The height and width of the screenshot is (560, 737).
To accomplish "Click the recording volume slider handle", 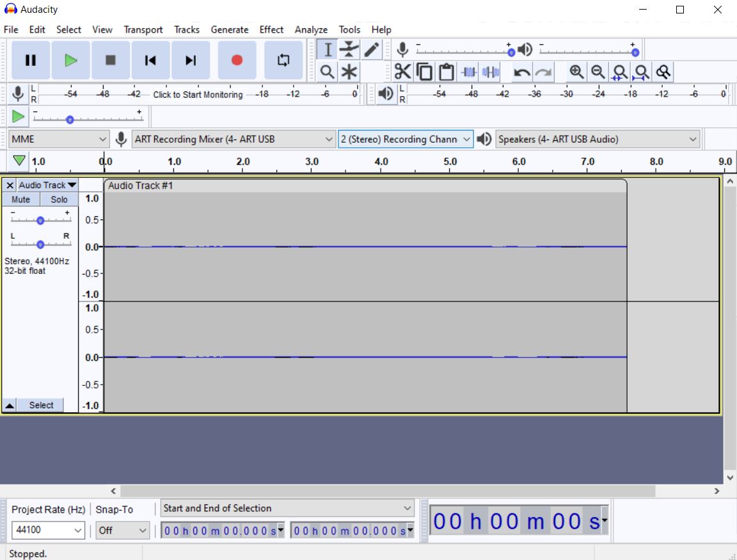I will pyautogui.click(x=511, y=52).
